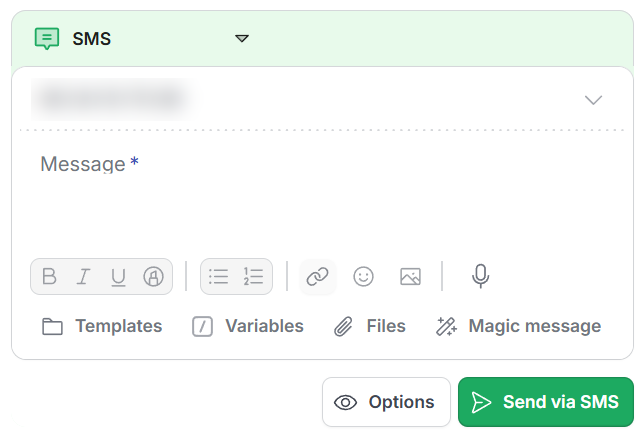Click the blurred sender field

point(113,99)
